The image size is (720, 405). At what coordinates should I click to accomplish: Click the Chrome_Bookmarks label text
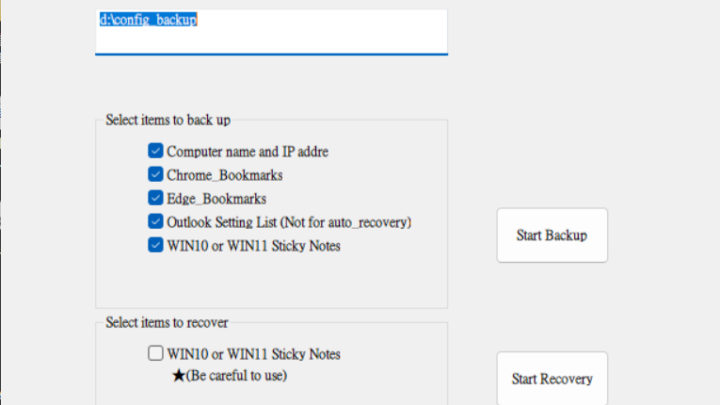pyautogui.click(x=224, y=175)
